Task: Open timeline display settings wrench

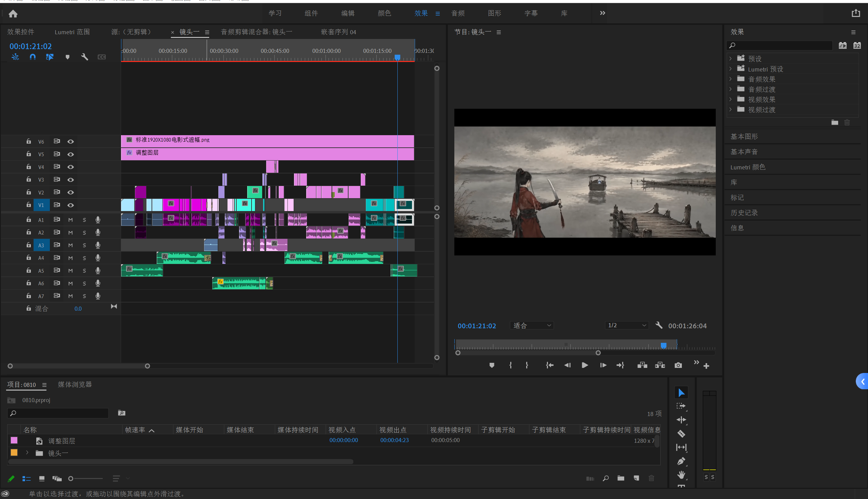Action: click(x=85, y=57)
